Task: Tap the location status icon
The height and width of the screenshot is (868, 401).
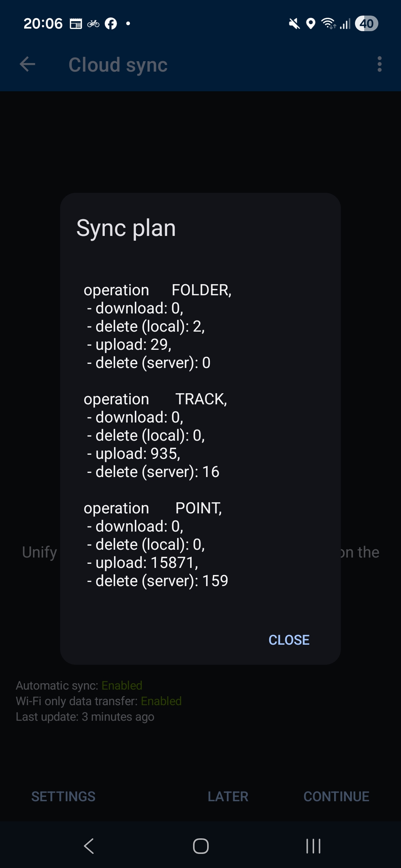Action: pos(311,24)
